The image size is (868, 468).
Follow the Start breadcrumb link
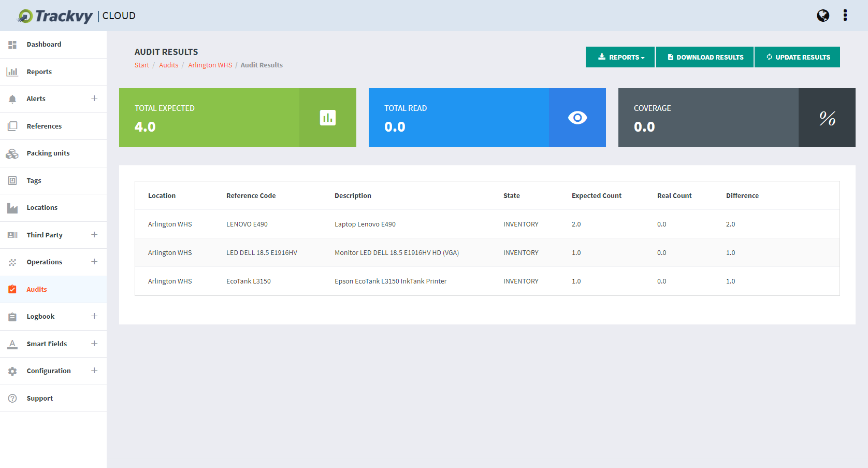(x=142, y=65)
